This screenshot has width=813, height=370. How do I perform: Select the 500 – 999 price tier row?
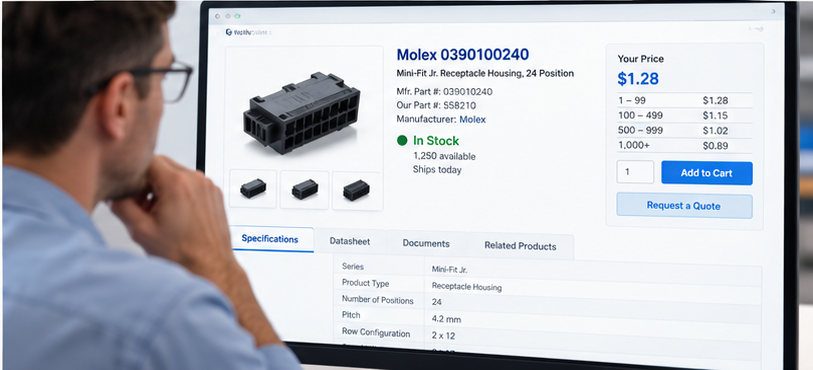tap(684, 131)
